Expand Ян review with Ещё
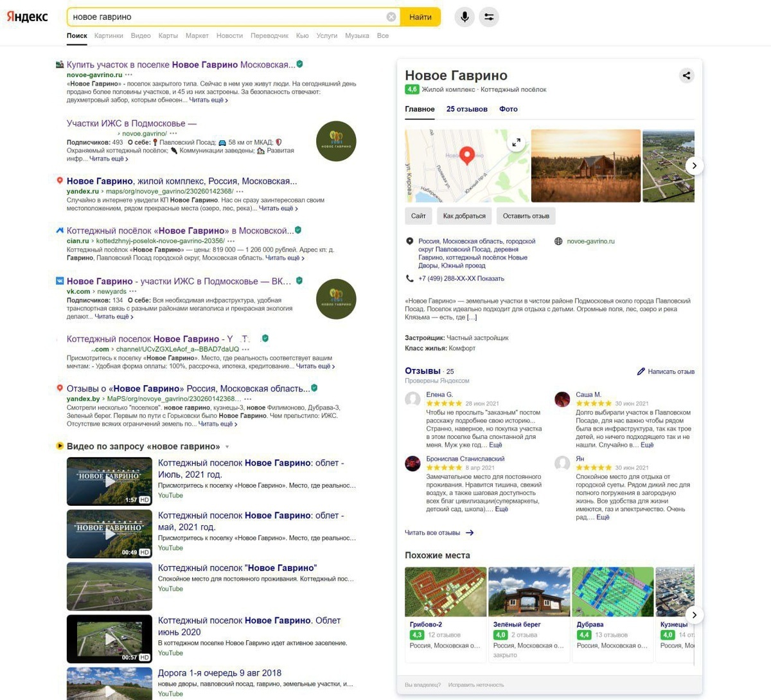The height and width of the screenshot is (700, 771). coord(603,517)
